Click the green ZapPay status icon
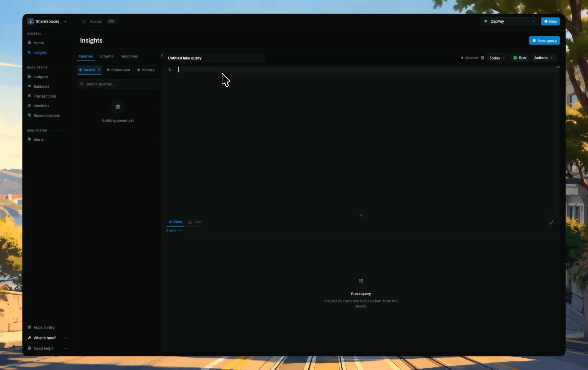The image size is (588, 370). point(486,21)
